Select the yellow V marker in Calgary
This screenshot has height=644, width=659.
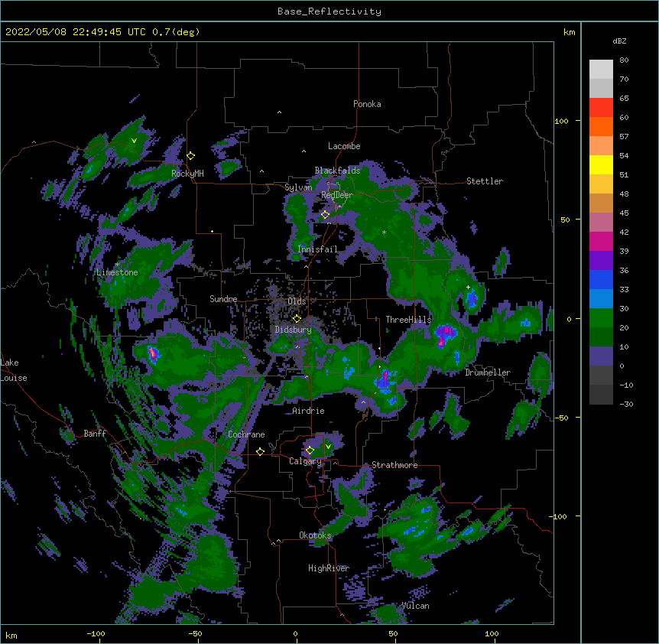(328, 447)
